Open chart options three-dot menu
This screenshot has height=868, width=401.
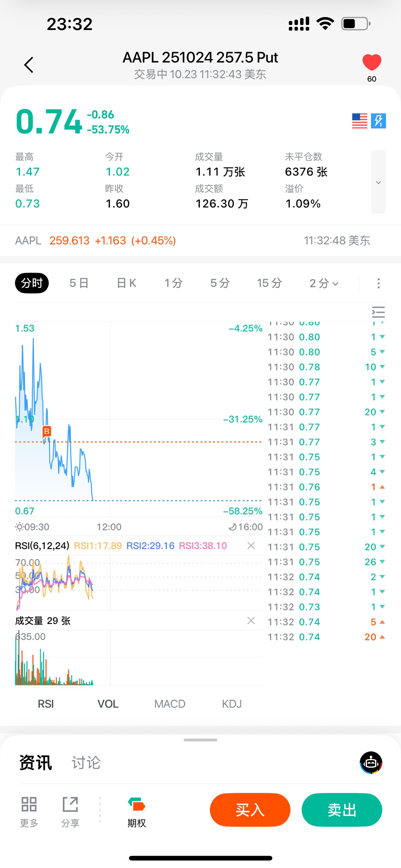click(378, 283)
